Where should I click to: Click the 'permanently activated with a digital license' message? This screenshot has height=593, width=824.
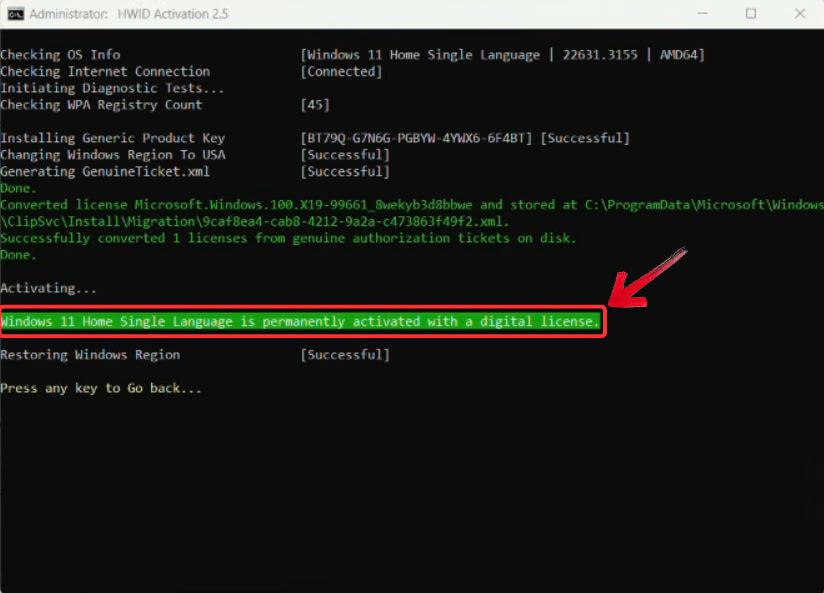pos(300,321)
